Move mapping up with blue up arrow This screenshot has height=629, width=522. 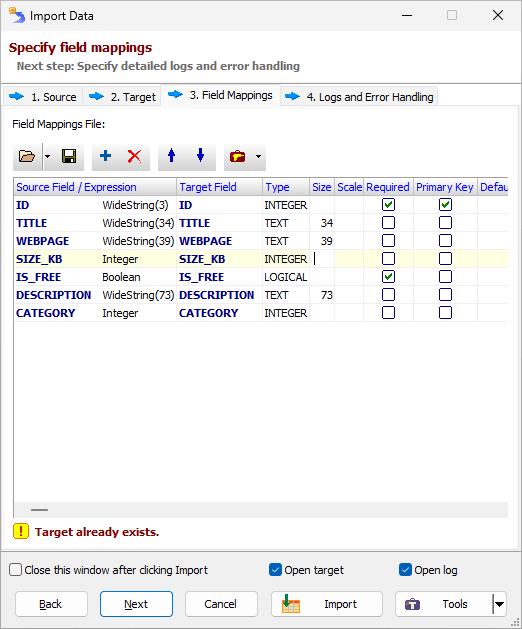(x=171, y=156)
